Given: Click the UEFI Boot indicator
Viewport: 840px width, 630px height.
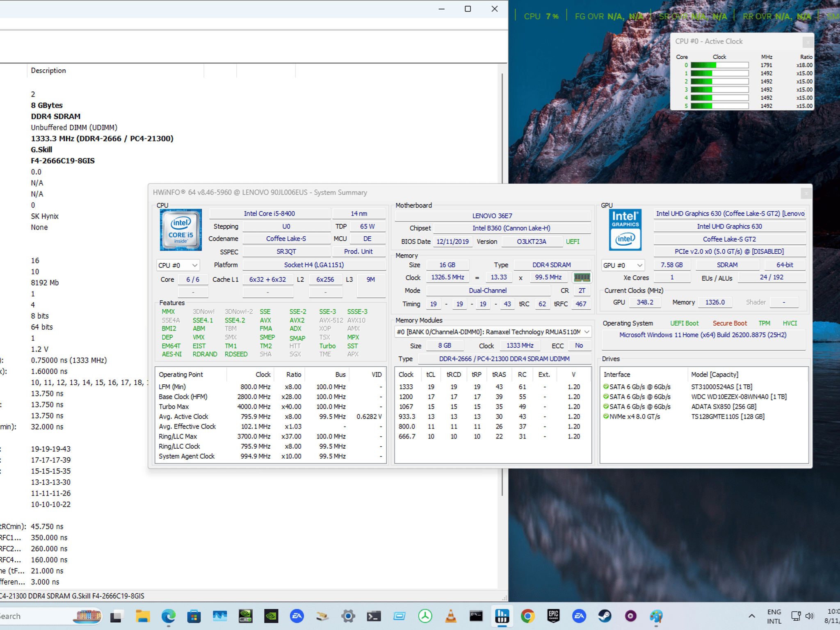Looking at the screenshot, I should coord(684,323).
